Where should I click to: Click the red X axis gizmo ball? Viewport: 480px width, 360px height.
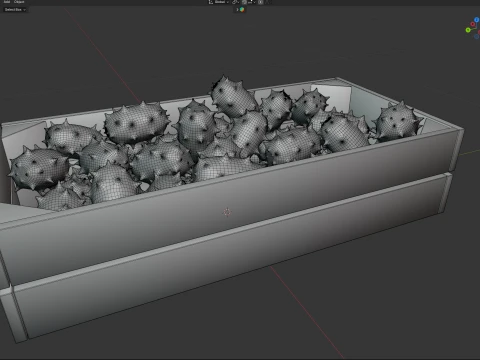point(473,24)
